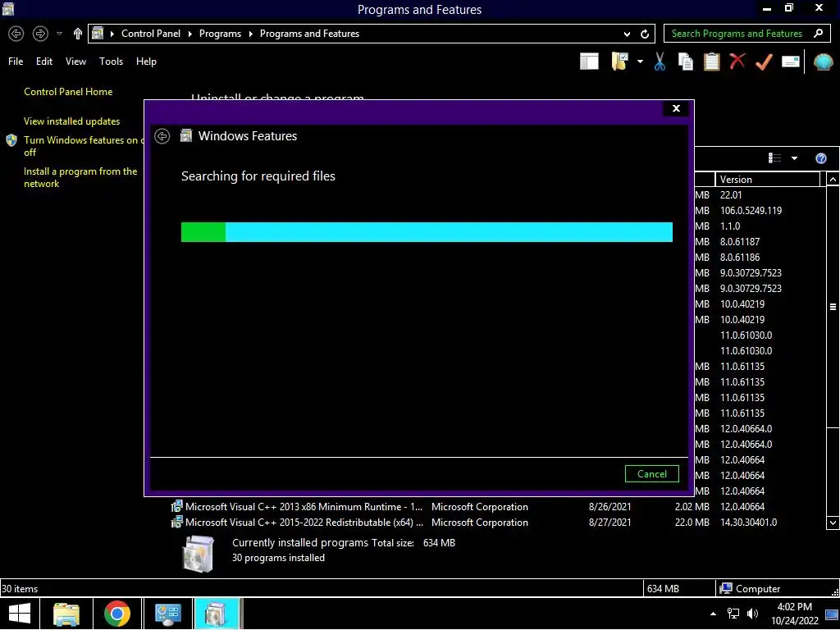The height and width of the screenshot is (630, 840).
Task: Click version 106.0.5249.119 cell
Action: point(751,211)
